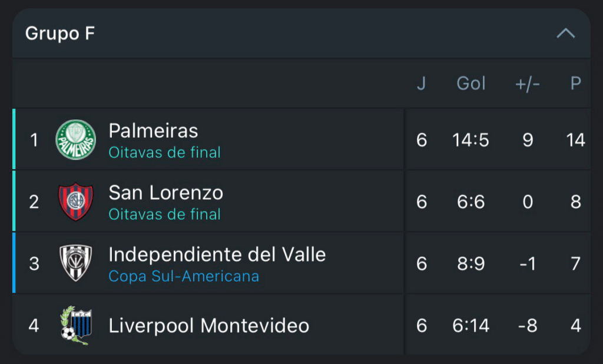The width and height of the screenshot is (603, 364).
Task: Click the J games column header
Action: 421,84
